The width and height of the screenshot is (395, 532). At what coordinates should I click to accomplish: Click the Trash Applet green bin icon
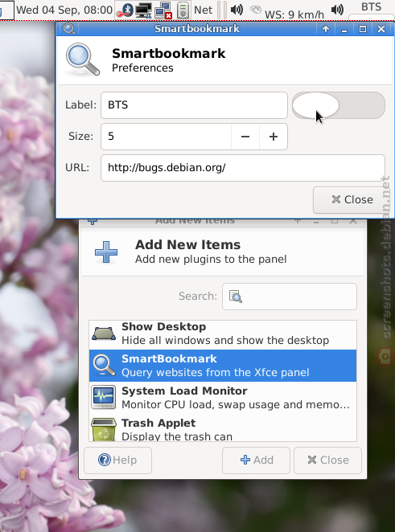104,429
